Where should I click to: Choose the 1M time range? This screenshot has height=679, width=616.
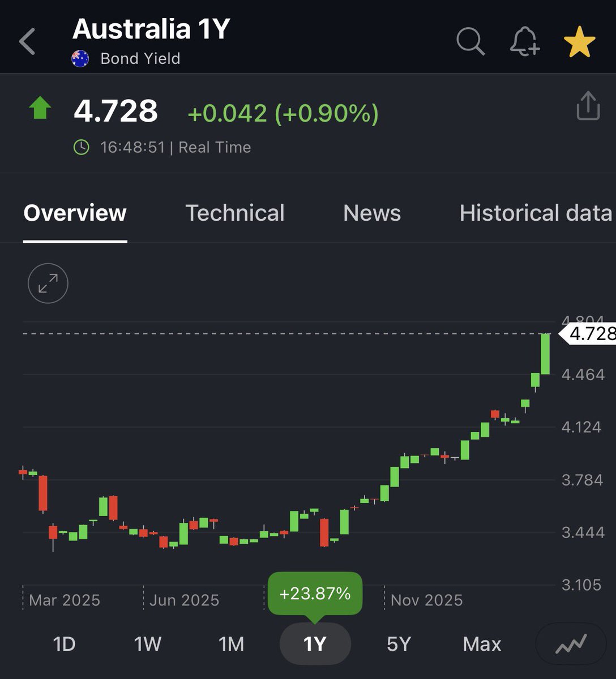(x=231, y=644)
